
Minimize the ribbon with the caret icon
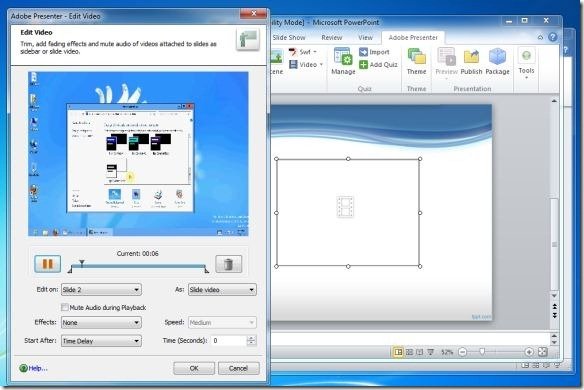pos(540,37)
